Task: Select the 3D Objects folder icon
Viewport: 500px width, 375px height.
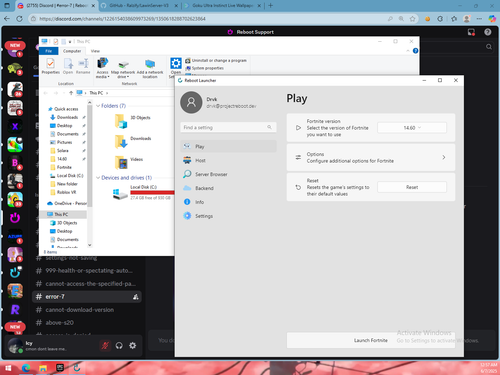Action: click(121, 121)
